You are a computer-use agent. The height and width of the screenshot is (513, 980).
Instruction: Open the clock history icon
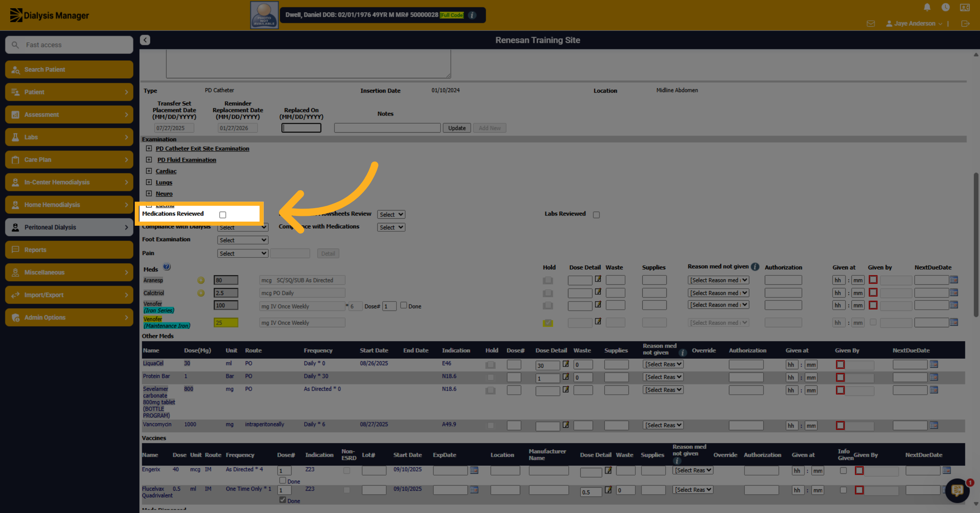pyautogui.click(x=945, y=7)
